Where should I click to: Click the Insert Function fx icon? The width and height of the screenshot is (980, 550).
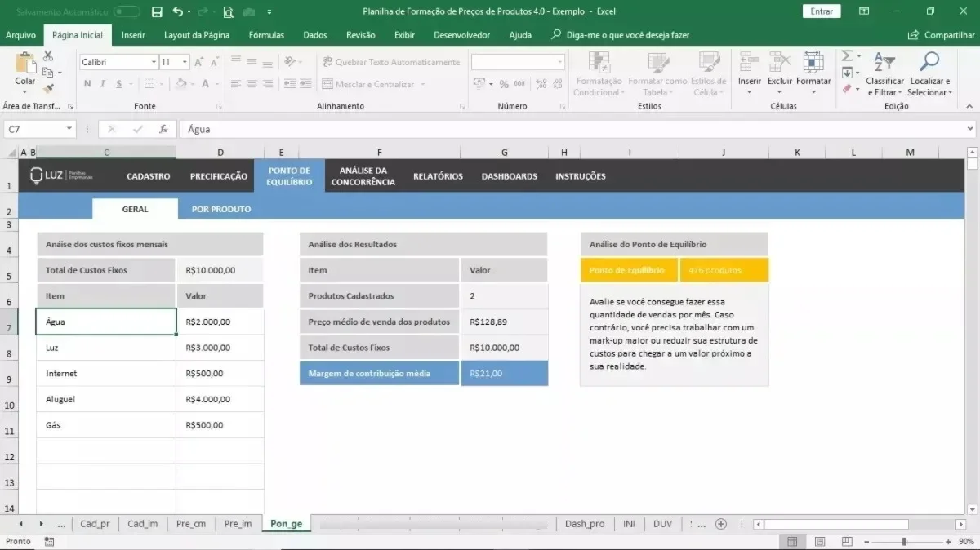tap(163, 129)
